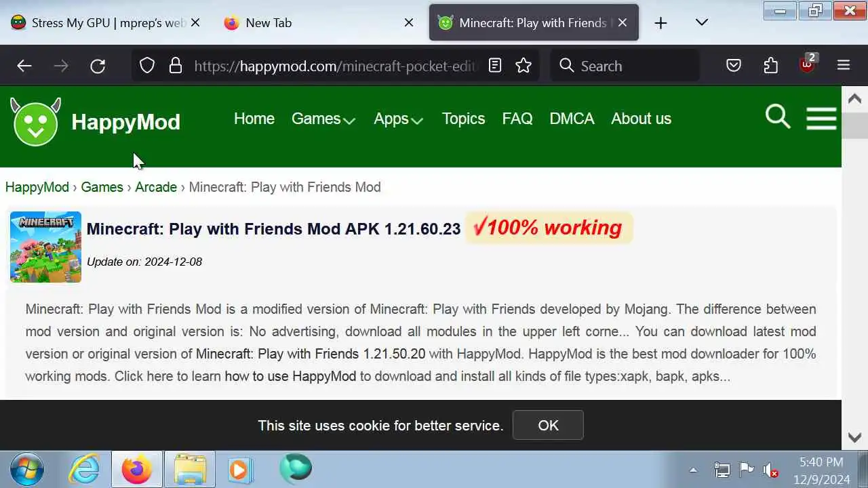This screenshot has height=488, width=868.
Task: Go back with the browser back arrow
Action: pyautogui.click(x=24, y=66)
